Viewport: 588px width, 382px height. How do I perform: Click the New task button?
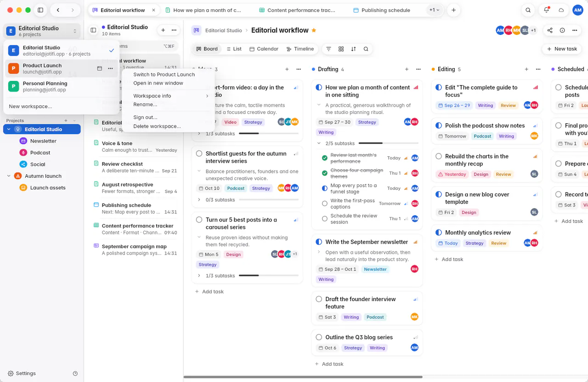pyautogui.click(x=562, y=49)
